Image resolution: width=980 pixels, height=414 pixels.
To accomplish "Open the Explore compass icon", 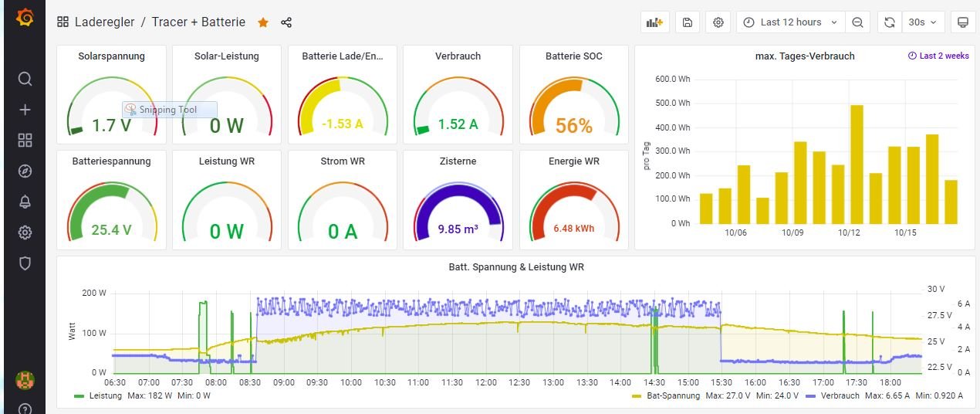I will click(x=25, y=171).
